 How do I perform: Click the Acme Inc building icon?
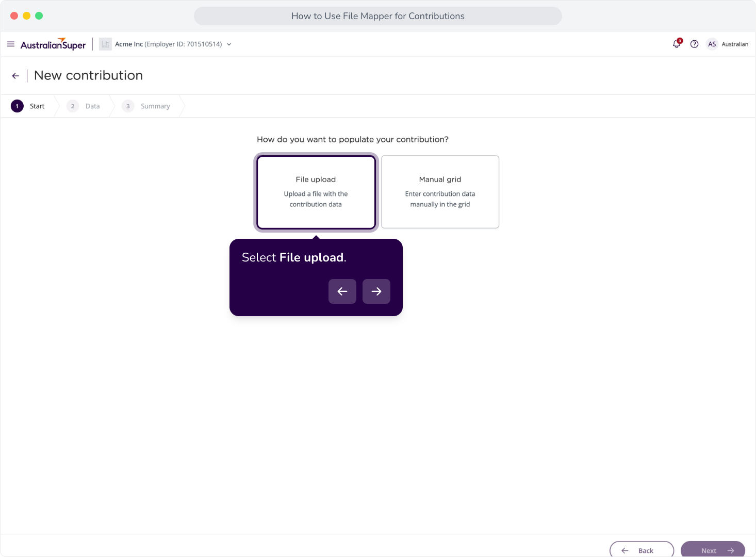(x=105, y=44)
